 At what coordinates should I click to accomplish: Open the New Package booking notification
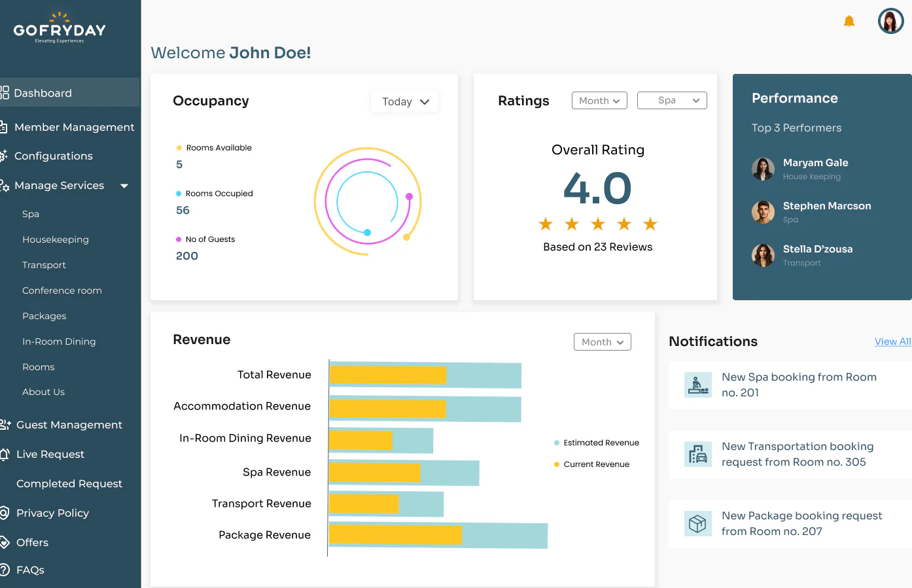coord(790,523)
